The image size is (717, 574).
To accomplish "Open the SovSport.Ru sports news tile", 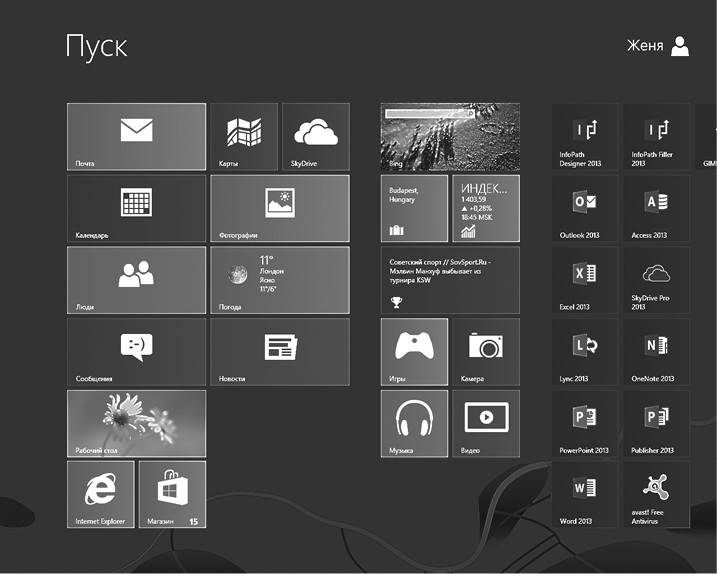I will [x=450, y=280].
